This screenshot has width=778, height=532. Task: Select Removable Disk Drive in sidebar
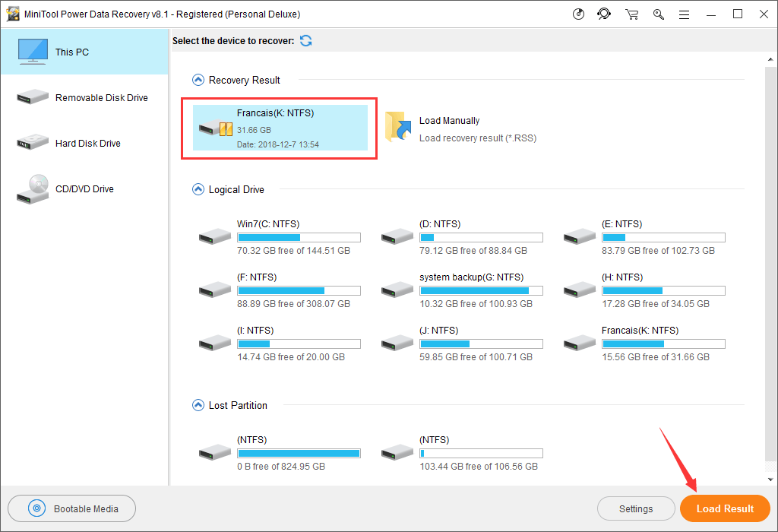[84, 98]
